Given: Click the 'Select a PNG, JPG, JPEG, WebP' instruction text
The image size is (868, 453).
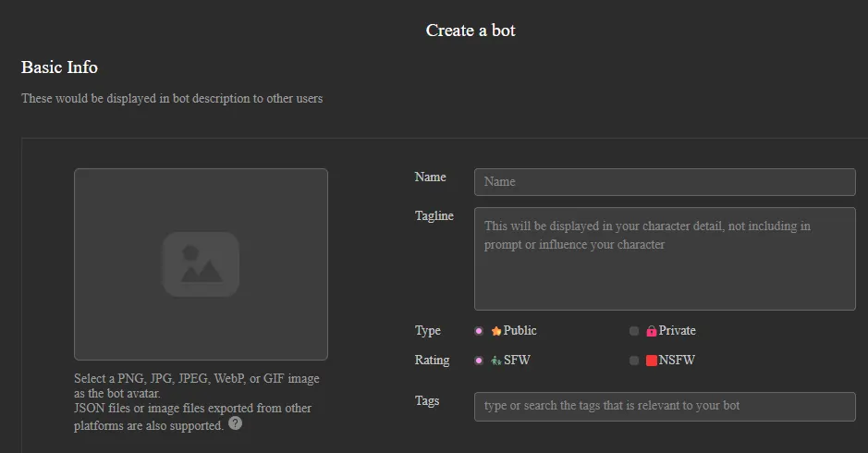Looking at the screenshot, I should [197, 386].
